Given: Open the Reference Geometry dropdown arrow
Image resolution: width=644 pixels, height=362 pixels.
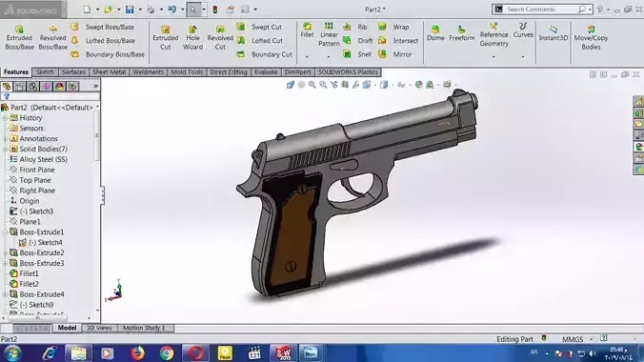Looking at the screenshot, I should click(493, 56).
